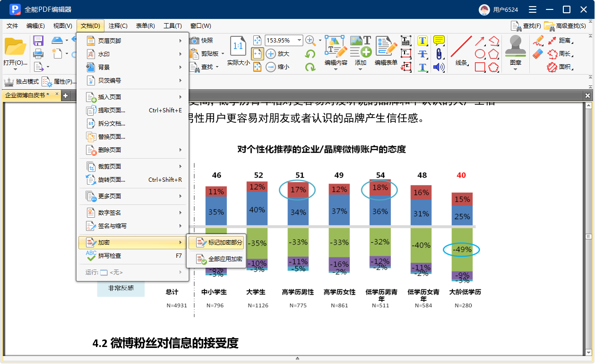
Task: Click the Zoom In (放大) button
Action: point(277,54)
